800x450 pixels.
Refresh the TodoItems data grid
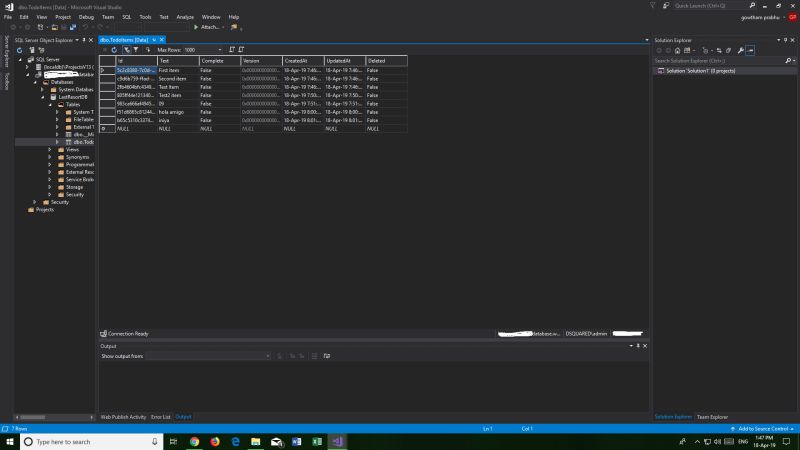pyautogui.click(x=114, y=50)
